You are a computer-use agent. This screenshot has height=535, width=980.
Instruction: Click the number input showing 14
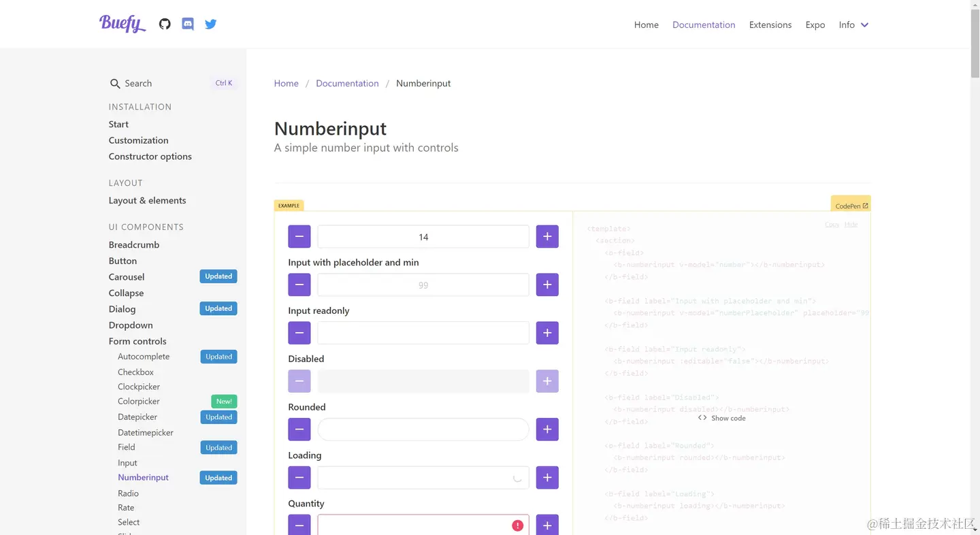pos(423,237)
